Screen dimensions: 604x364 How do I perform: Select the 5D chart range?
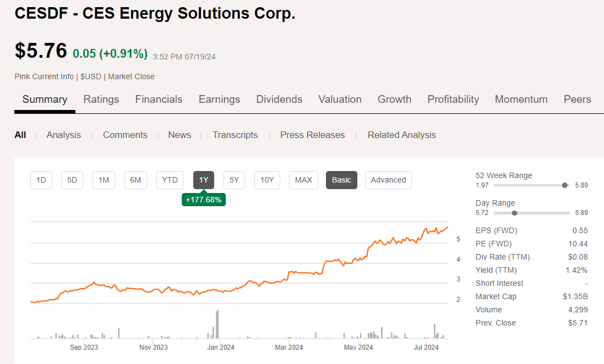point(72,180)
